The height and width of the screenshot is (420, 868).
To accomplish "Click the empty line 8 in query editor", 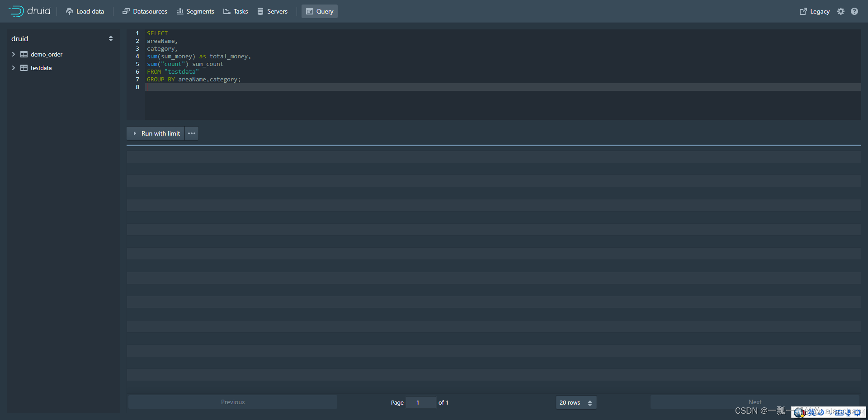I will [x=503, y=87].
